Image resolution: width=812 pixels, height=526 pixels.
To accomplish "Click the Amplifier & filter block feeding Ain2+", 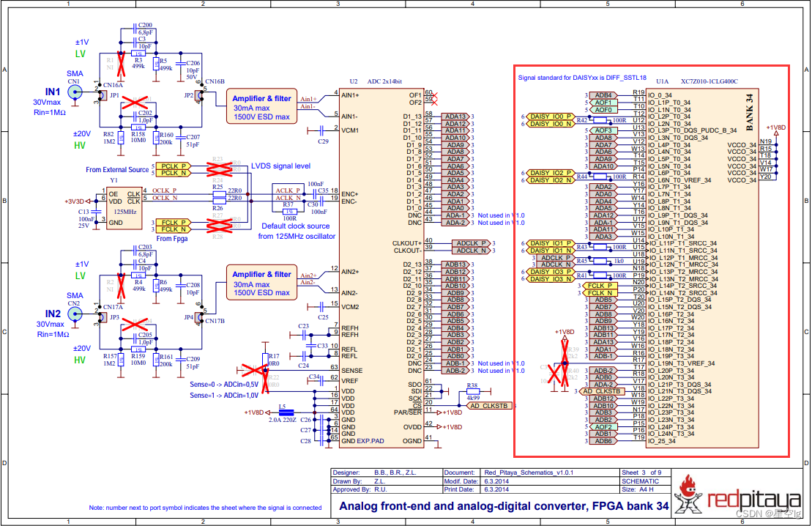I will tap(261, 283).
